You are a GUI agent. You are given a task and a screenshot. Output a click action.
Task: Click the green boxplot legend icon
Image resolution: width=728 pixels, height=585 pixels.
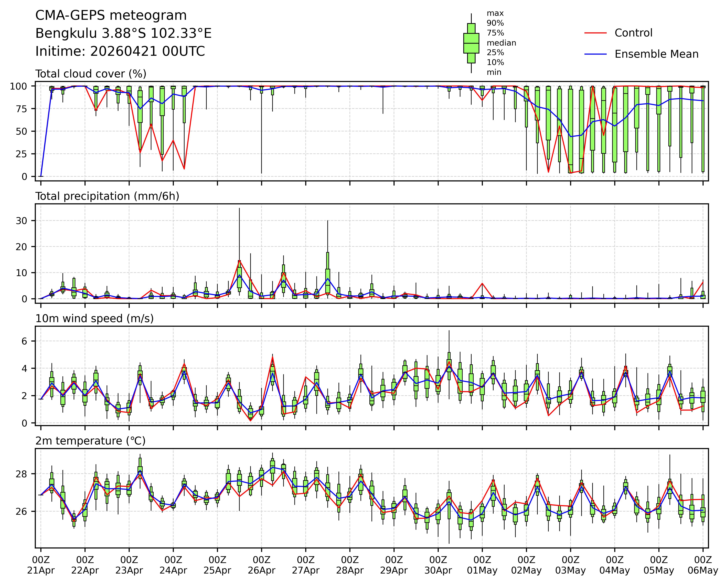click(x=471, y=43)
